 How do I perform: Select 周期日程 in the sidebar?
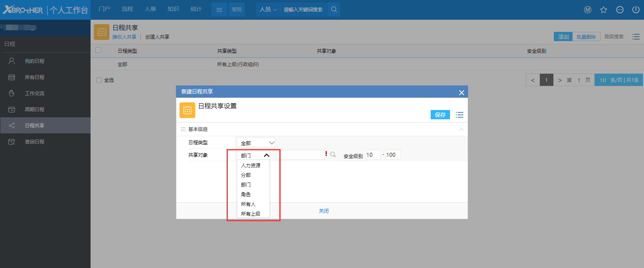tap(35, 110)
